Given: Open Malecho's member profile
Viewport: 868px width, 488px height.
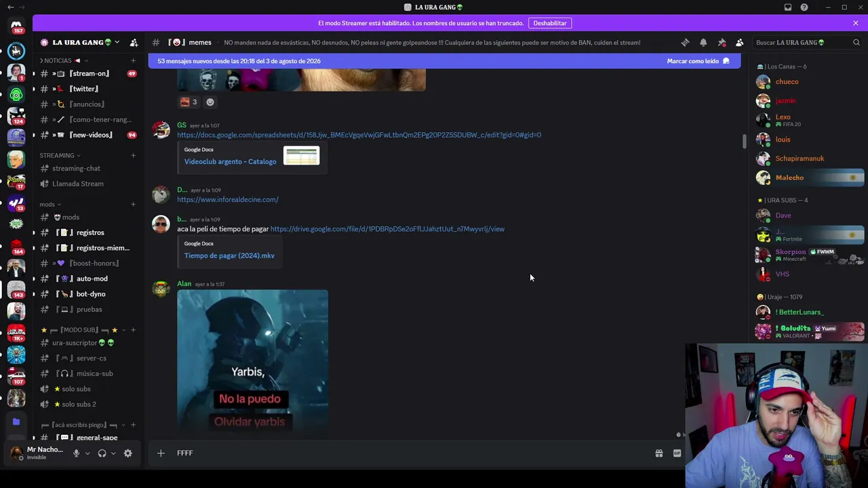Looking at the screenshot, I should pyautogui.click(x=810, y=178).
